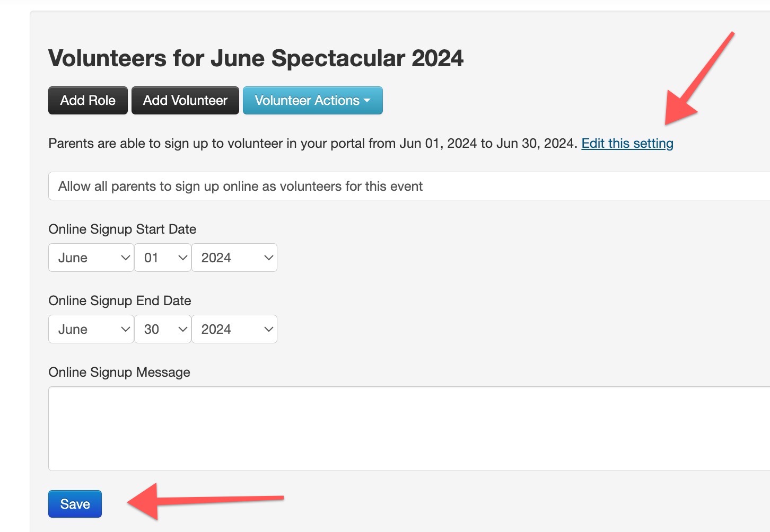The image size is (770, 532).
Task: Click the Online Signup Start Date label
Action: click(x=122, y=229)
